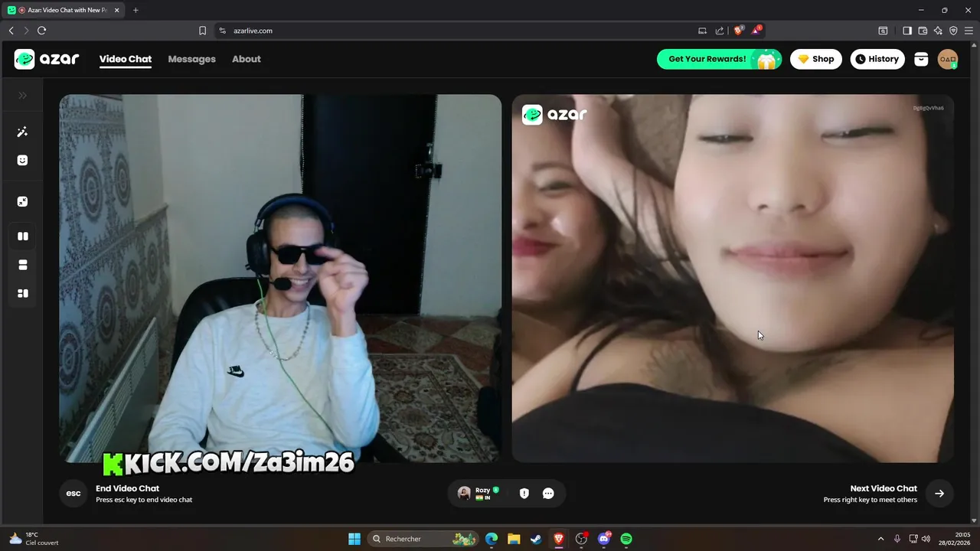Click the Rechercher taskbar search box
Viewport: 980px width, 551px height.
(x=422, y=539)
